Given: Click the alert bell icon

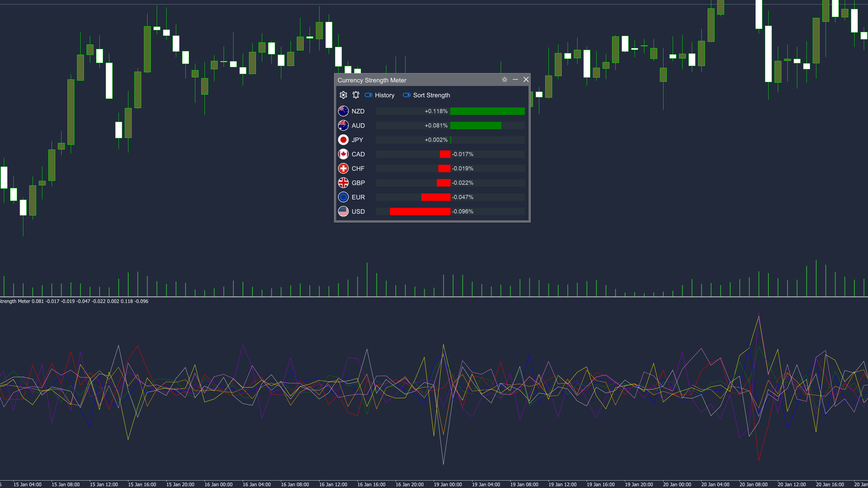Looking at the screenshot, I should pos(356,95).
